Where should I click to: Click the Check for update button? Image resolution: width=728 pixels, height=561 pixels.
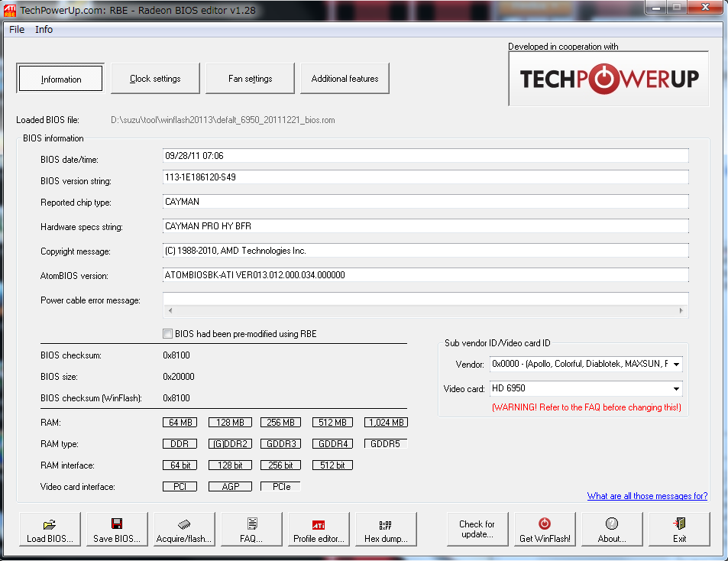[477, 529]
